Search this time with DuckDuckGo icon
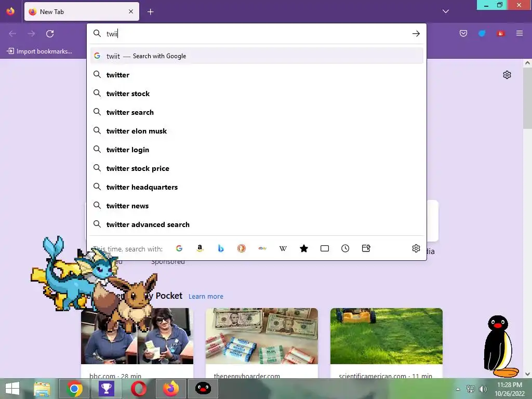Viewport: 532px width, 399px height. (x=241, y=248)
